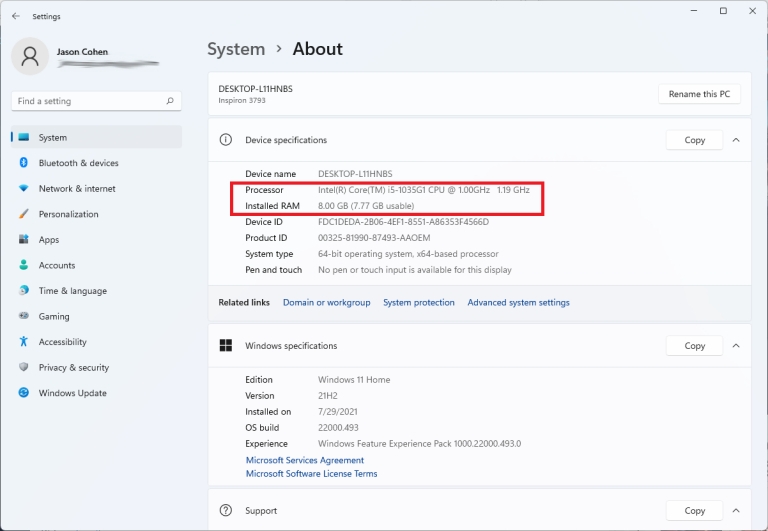Open Privacy & security settings

[96, 367]
